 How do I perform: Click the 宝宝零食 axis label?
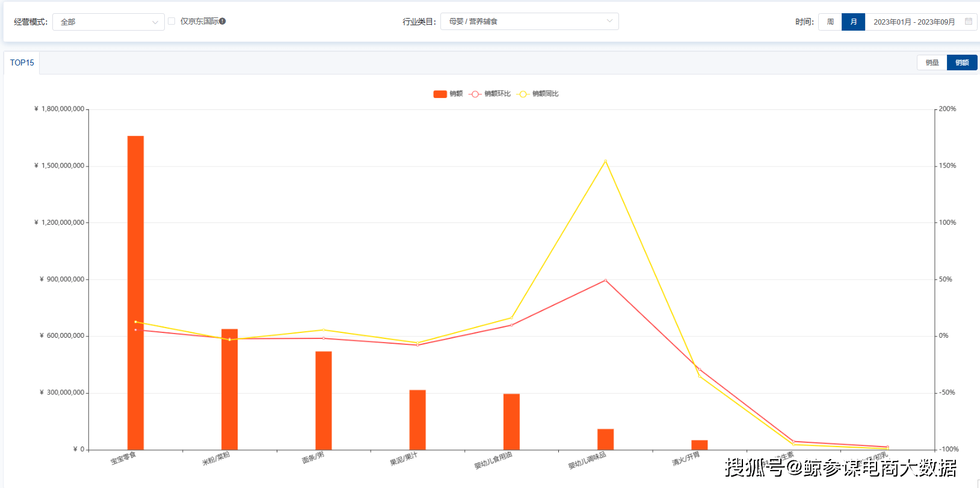(123, 459)
